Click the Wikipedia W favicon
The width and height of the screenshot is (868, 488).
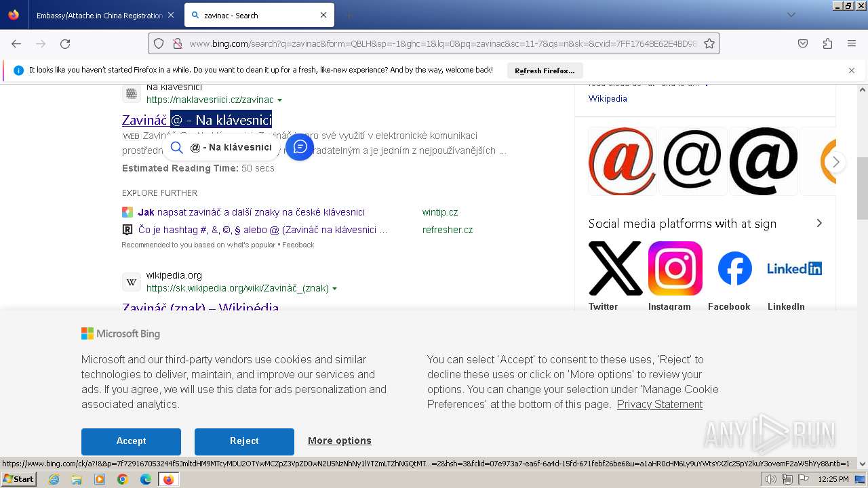132,282
